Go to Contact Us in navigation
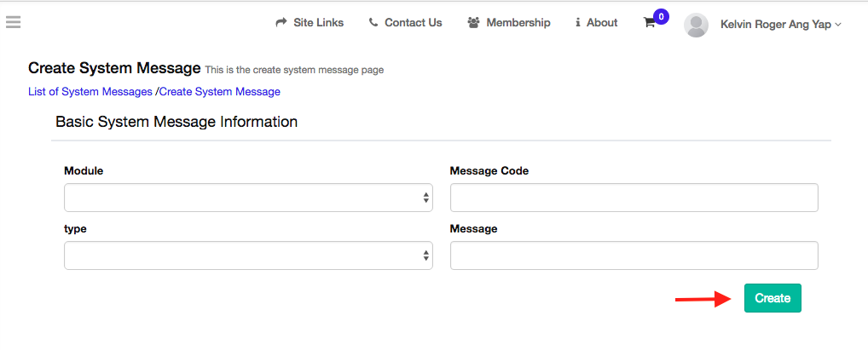Screen dimensions: 868x350 [413, 23]
